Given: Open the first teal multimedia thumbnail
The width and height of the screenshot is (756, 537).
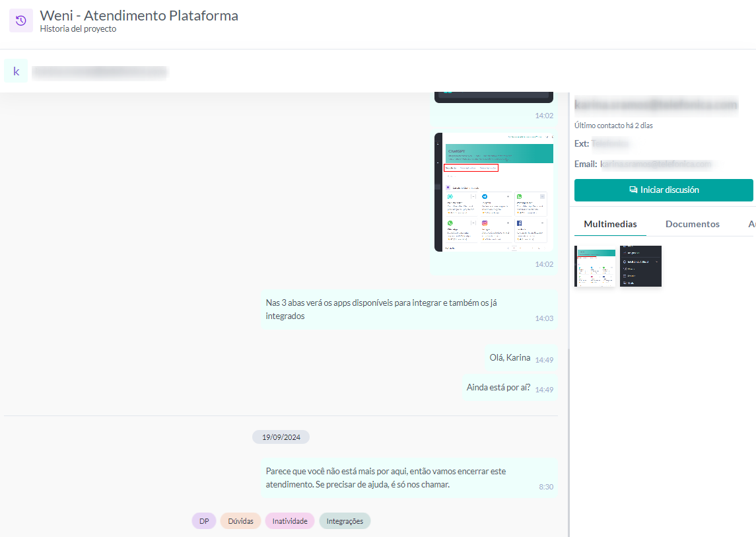Looking at the screenshot, I should coord(595,266).
